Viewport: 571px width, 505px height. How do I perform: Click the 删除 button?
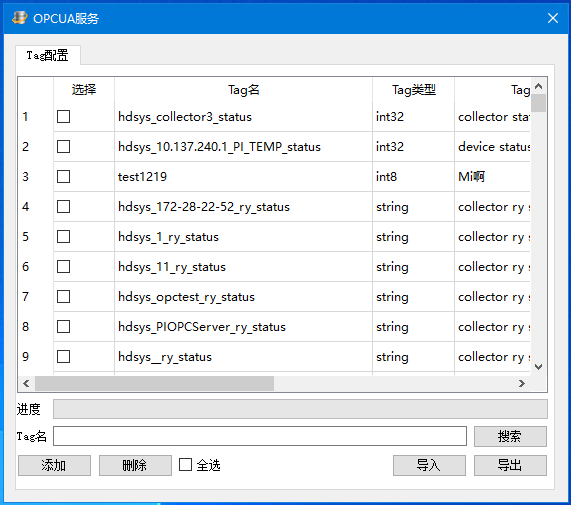tap(135, 465)
